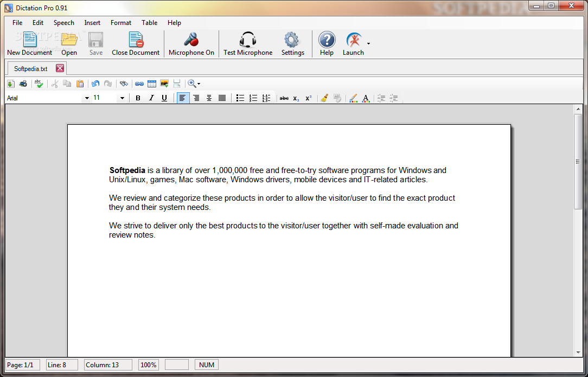
Task: Click the print icon
Action: point(23,84)
